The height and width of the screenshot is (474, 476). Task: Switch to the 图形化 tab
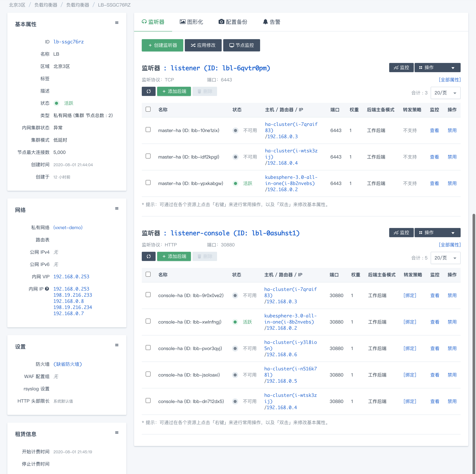click(x=192, y=22)
